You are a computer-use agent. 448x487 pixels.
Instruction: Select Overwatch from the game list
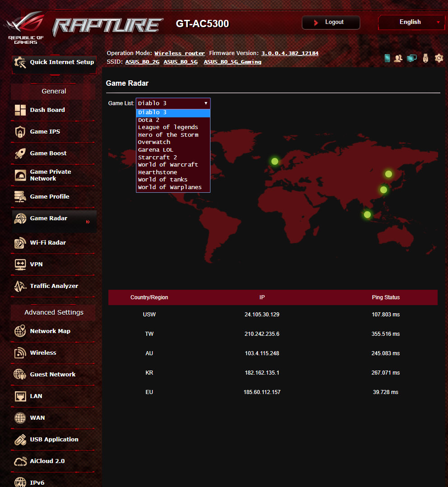coord(173,142)
